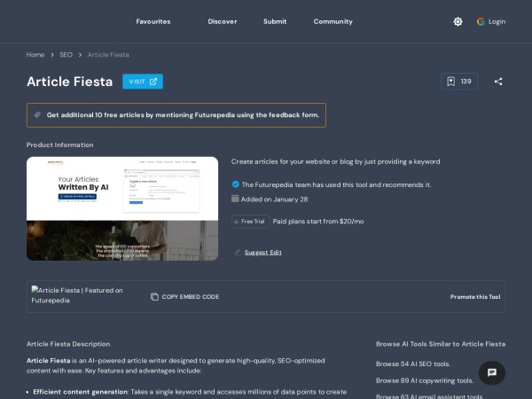Click the pencil icon beside Suggest Edit
Image resolution: width=532 pixels, height=399 pixels.
tap(237, 253)
